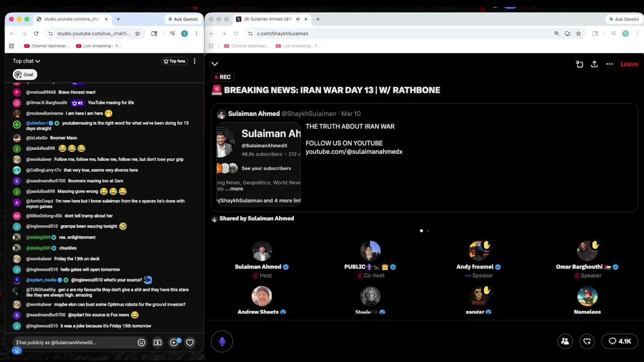Click See your subscribers in shared card

(x=266, y=168)
